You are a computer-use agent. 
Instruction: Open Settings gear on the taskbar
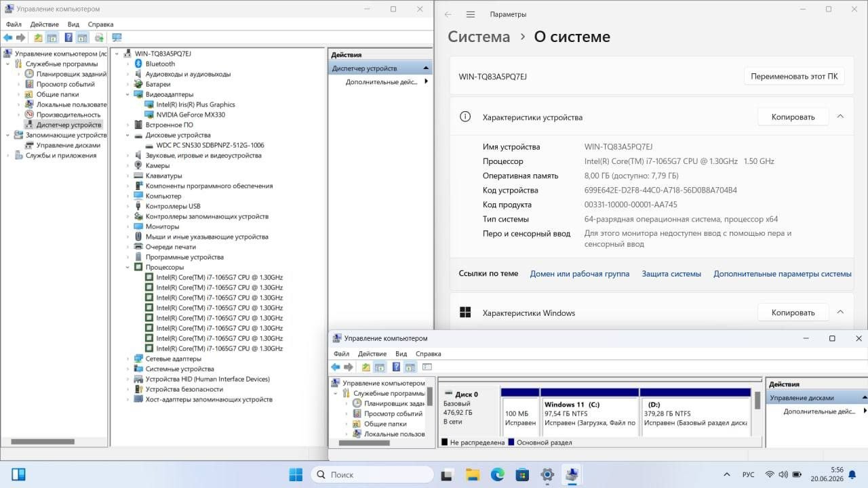[547, 474]
